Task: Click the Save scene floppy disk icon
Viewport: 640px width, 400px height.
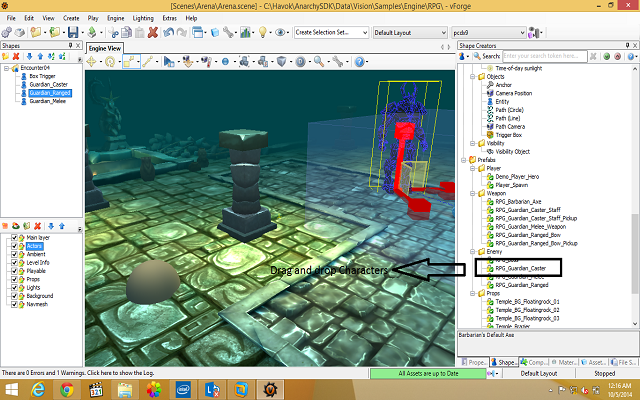Action: pyautogui.click(x=73, y=32)
